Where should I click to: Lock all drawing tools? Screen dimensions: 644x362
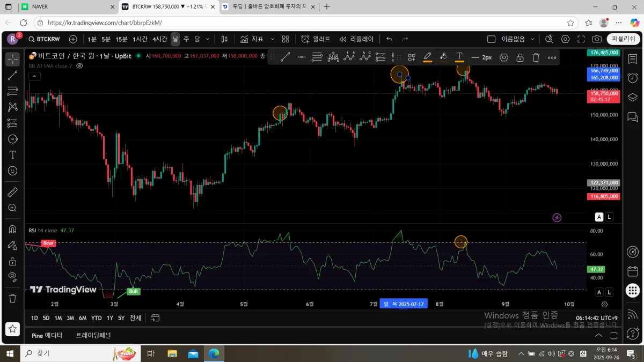pos(12,261)
